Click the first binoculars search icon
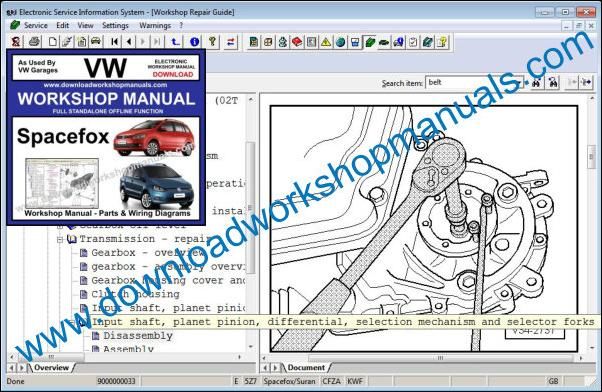Image resolution: width=602 pixels, height=392 pixels. 537,82
